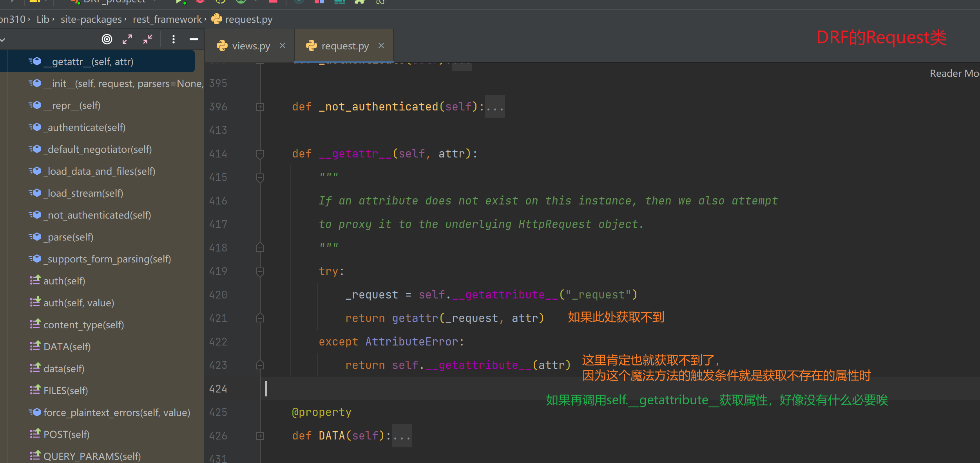Open Structure panel options three-dot menu
The height and width of the screenshot is (463, 980).
(174, 39)
